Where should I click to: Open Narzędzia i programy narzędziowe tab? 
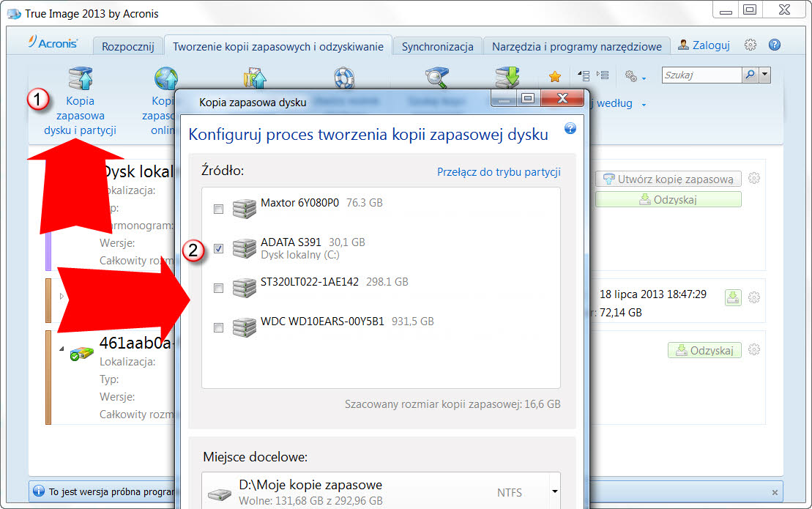pos(576,47)
